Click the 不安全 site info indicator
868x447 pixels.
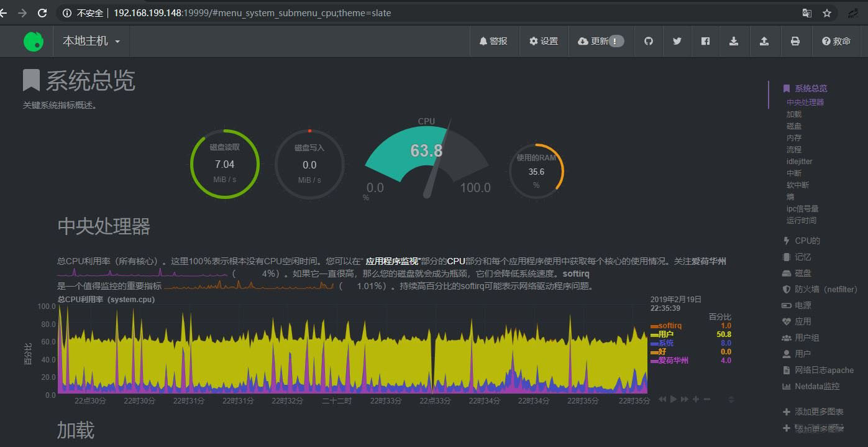pos(83,12)
